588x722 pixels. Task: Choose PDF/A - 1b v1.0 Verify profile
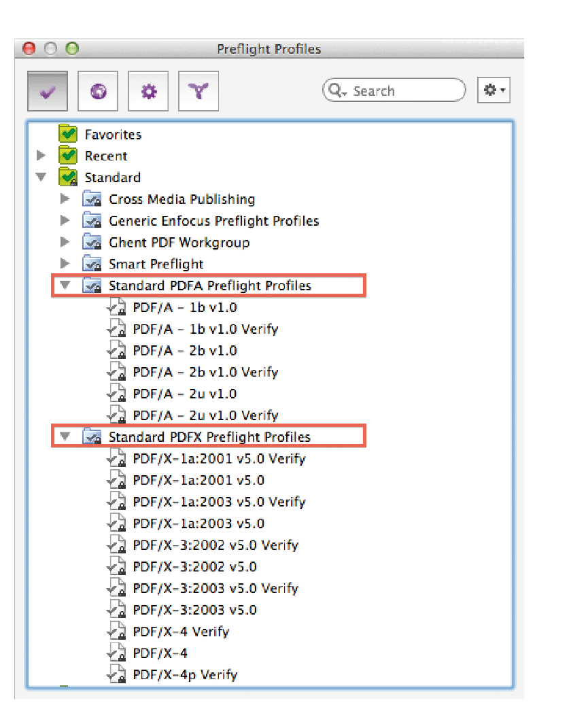coord(205,329)
